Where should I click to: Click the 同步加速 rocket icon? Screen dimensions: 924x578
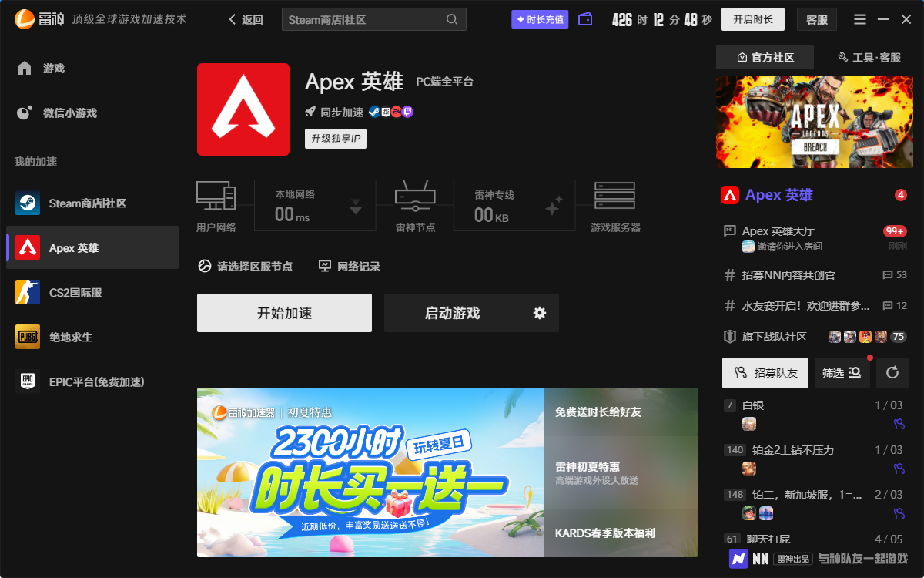click(x=310, y=112)
